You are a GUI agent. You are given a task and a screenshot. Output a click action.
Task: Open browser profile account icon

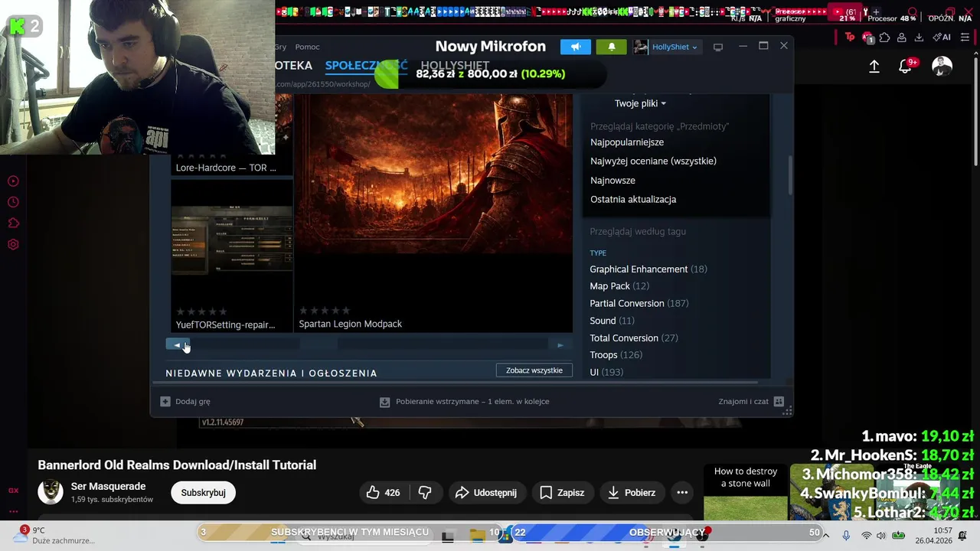pos(902,37)
